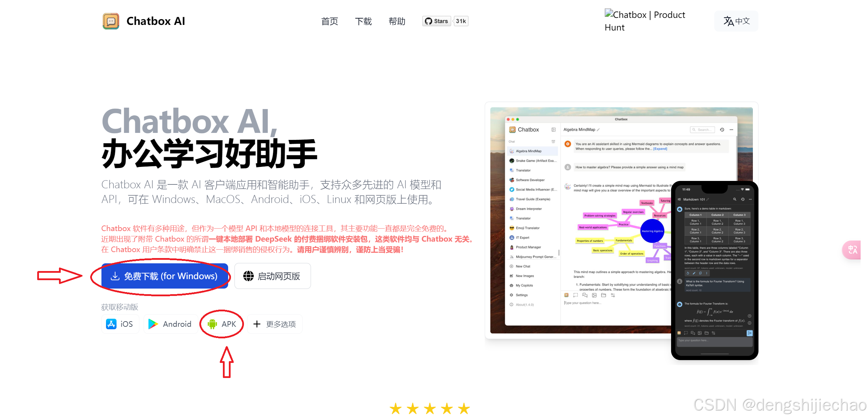
Task: Click the plus icon beside 更多选项
Action: coord(257,324)
